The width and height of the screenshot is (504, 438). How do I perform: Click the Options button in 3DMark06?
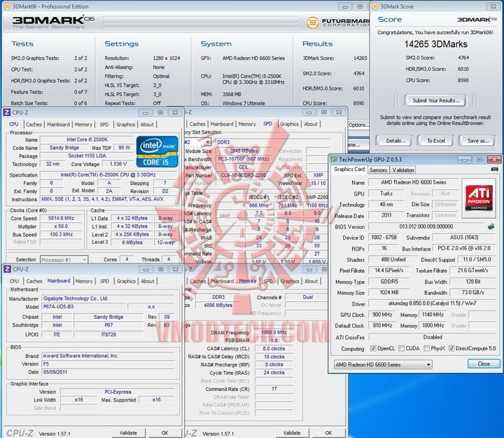[x=358, y=125]
